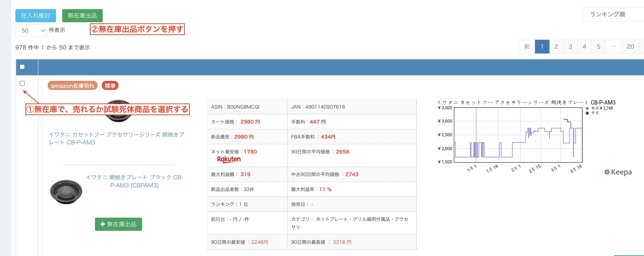Click 発売日 cell
This screenshot has height=256, width=644.
click(352, 204)
